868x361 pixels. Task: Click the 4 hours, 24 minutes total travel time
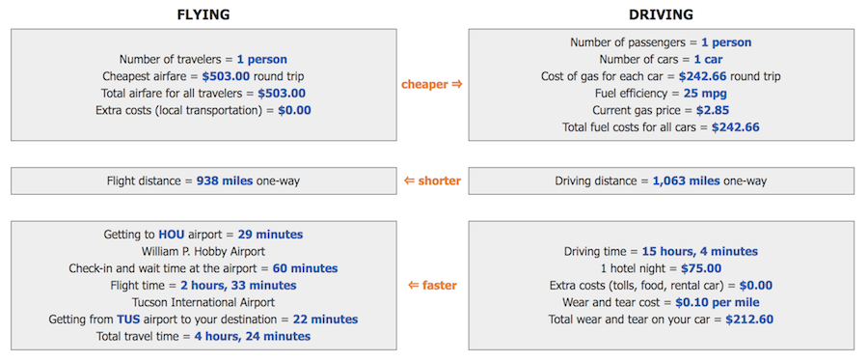coord(253,336)
